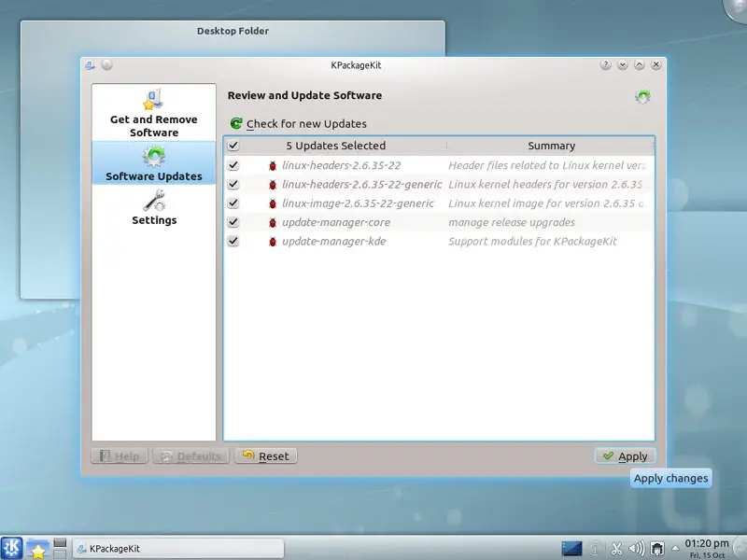Open the KDE application launcher

[x=11, y=548]
